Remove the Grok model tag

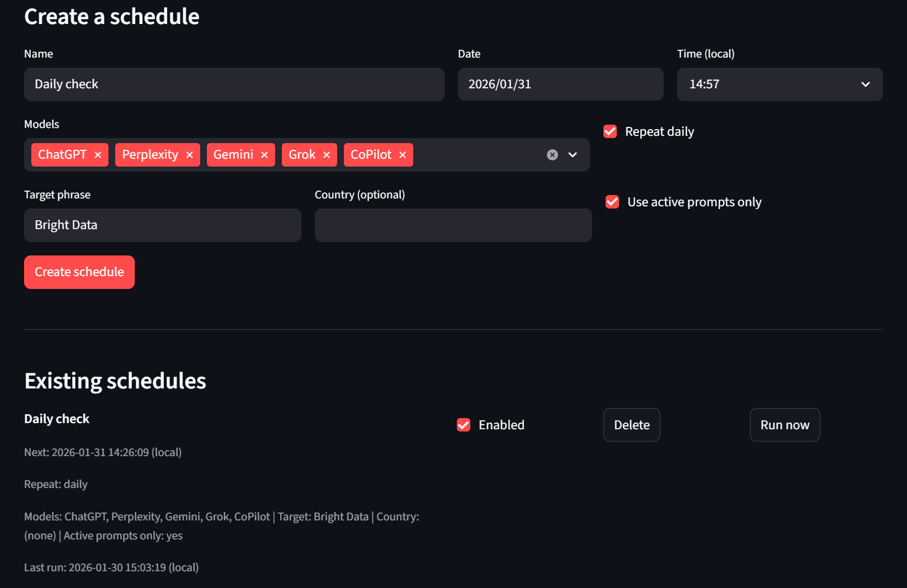click(x=327, y=155)
